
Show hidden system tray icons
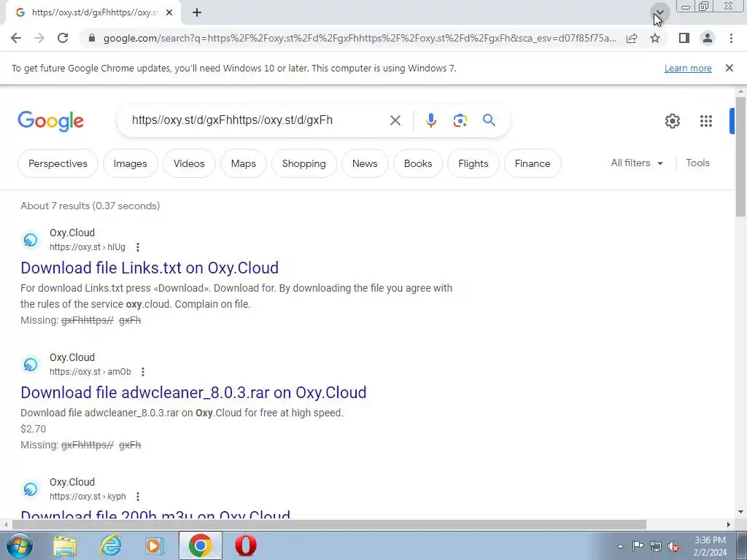point(620,546)
